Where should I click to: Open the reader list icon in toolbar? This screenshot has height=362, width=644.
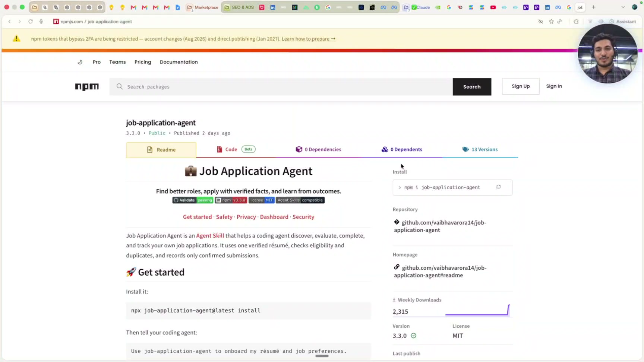tap(590, 22)
